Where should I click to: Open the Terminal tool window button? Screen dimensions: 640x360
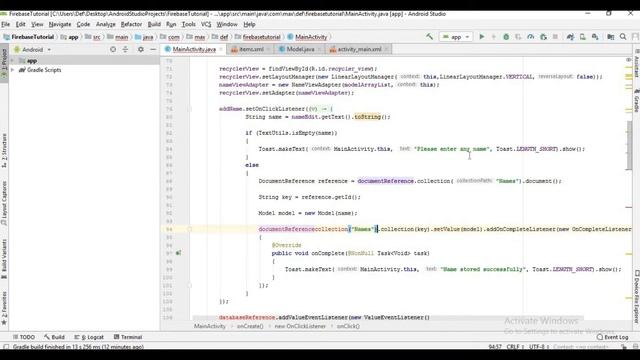click(128, 337)
